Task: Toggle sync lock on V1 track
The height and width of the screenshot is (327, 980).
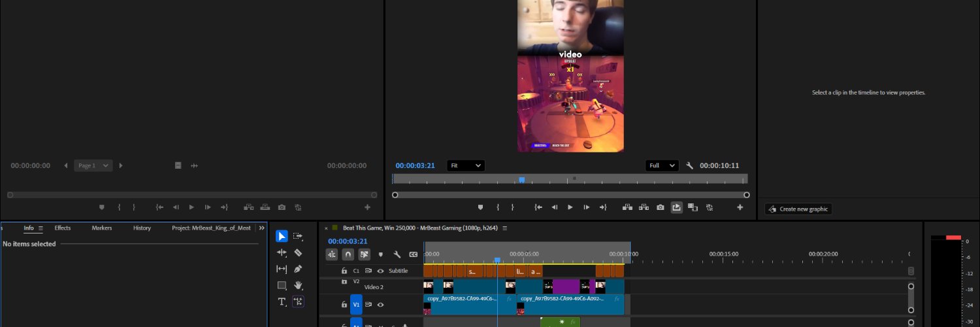Action: [368, 304]
